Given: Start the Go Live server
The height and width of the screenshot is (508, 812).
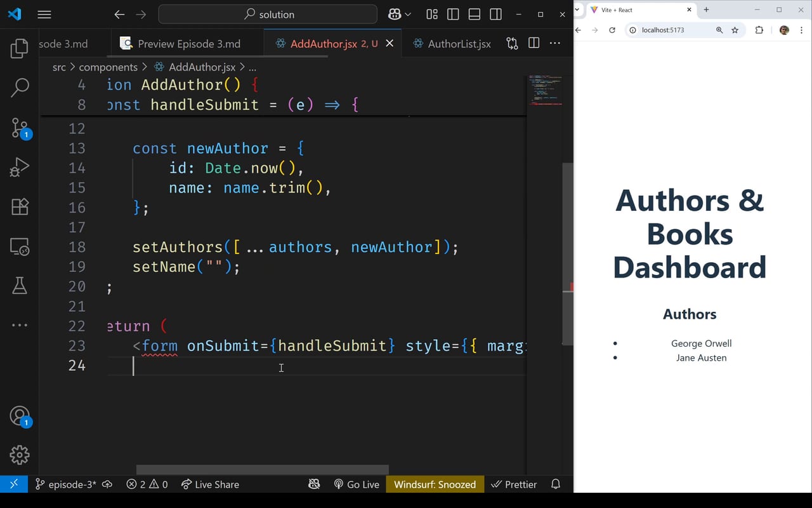Looking at the screenshot, I should [357, 485].
